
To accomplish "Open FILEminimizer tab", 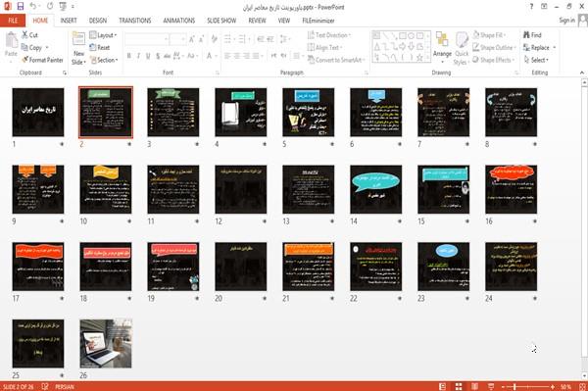I will click(318, 21).
